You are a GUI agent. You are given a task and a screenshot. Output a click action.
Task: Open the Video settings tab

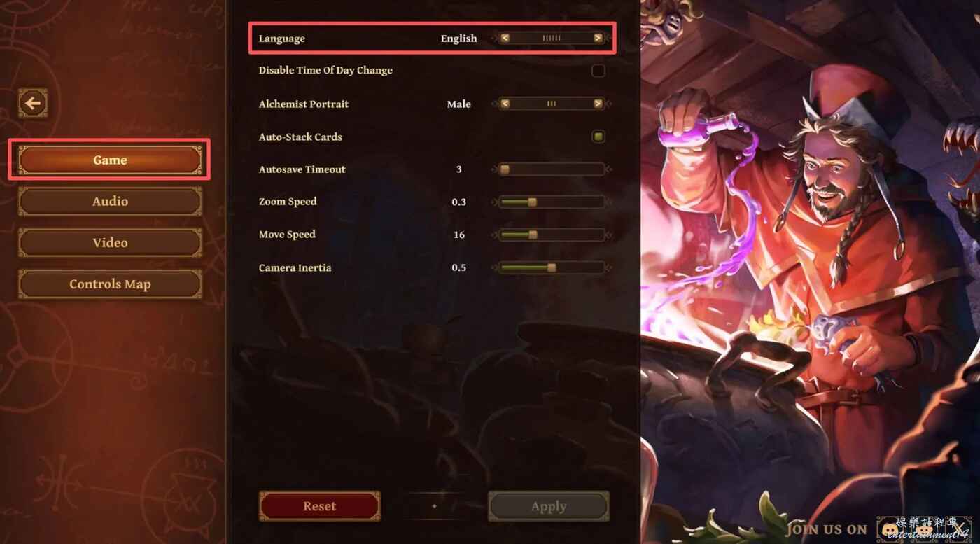(110, 243)
